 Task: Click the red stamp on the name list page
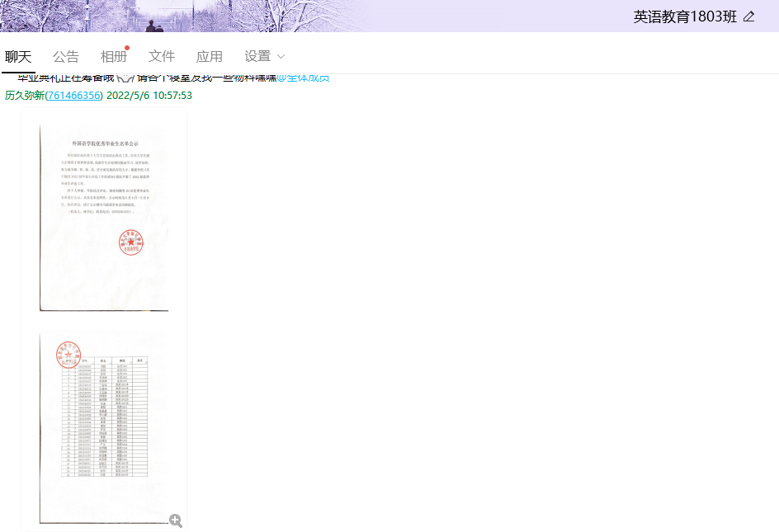coord(68,355)
